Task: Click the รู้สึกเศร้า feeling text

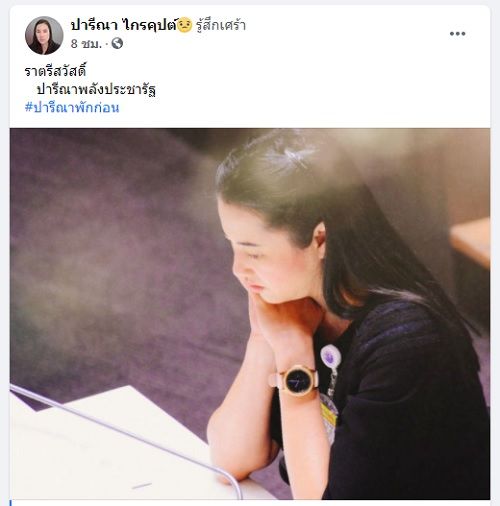Action: click(221, 25)
